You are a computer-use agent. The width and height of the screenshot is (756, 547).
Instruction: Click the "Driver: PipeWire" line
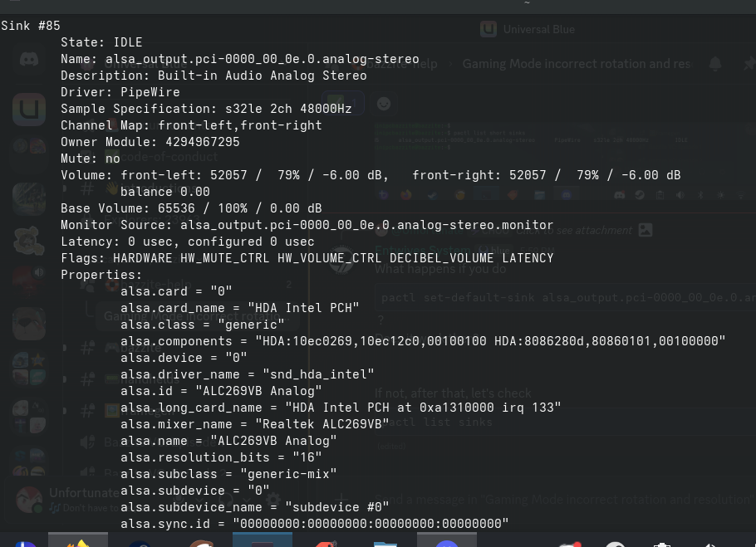(x=120, y=92)
